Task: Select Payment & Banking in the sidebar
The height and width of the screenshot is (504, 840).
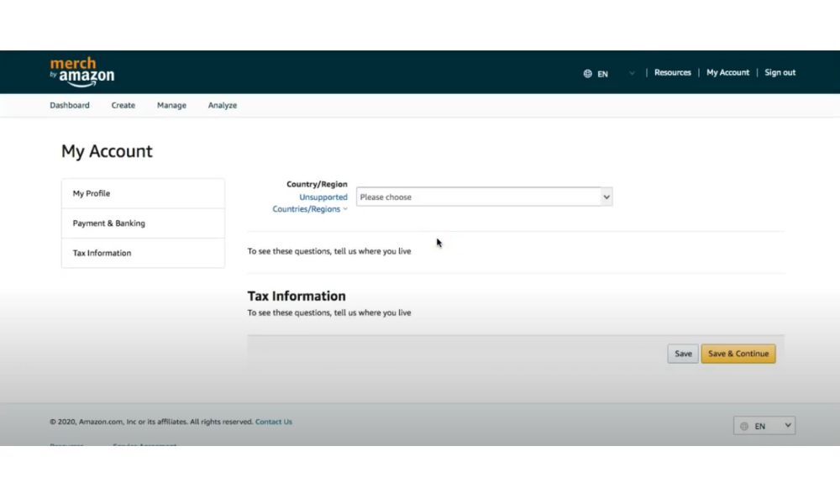Action: (x=143, y=223)
